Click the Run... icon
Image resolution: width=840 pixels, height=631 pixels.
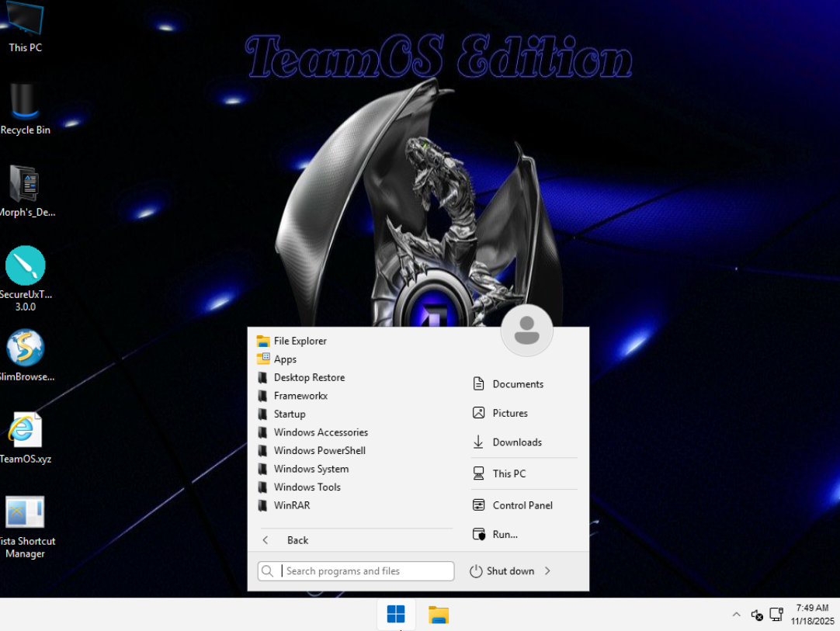click(478, 534)
